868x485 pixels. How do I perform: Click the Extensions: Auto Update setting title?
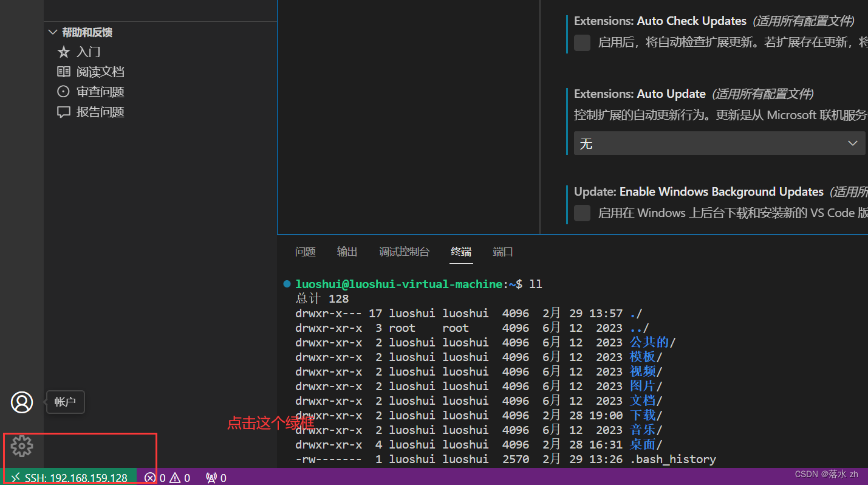640,94
